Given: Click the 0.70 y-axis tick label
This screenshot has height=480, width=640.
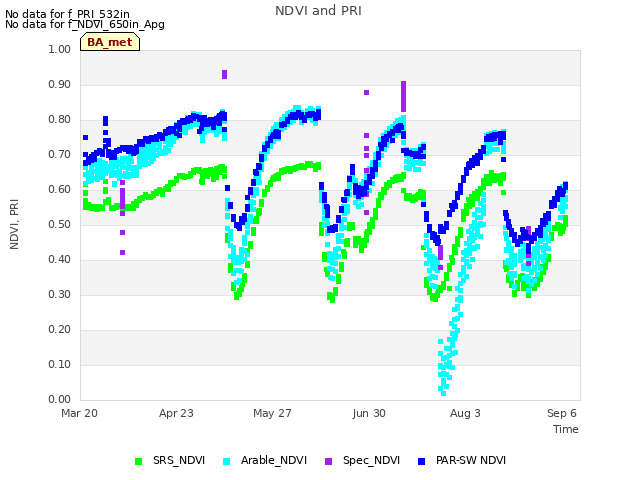Looking at the screenshot, I should coord(60,155).
